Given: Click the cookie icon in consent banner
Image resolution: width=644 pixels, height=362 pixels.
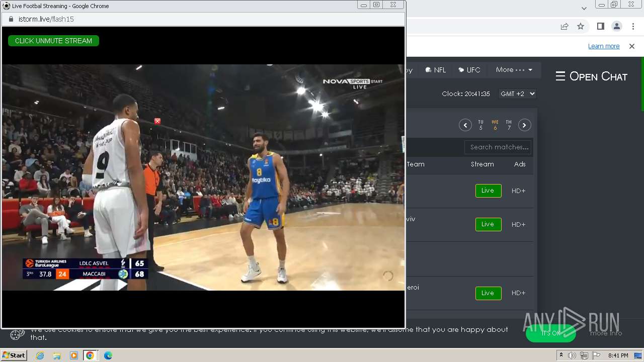Looking at the screenshot, I should click(17, 334).
